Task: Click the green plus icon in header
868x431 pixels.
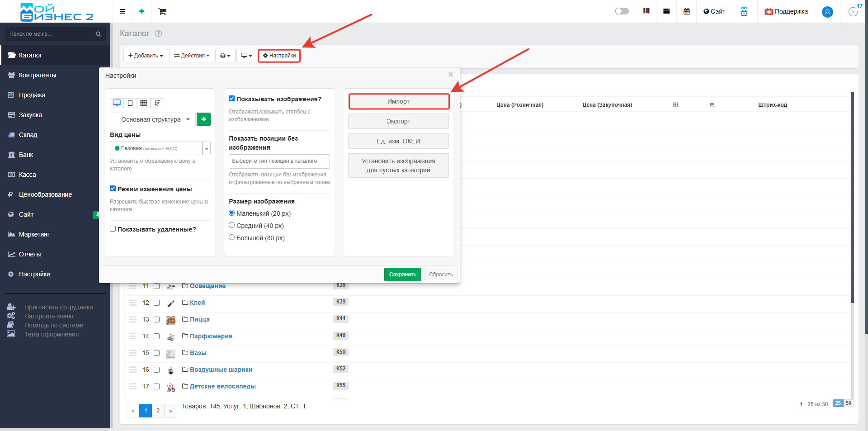Action: click(x=142, y=11)
